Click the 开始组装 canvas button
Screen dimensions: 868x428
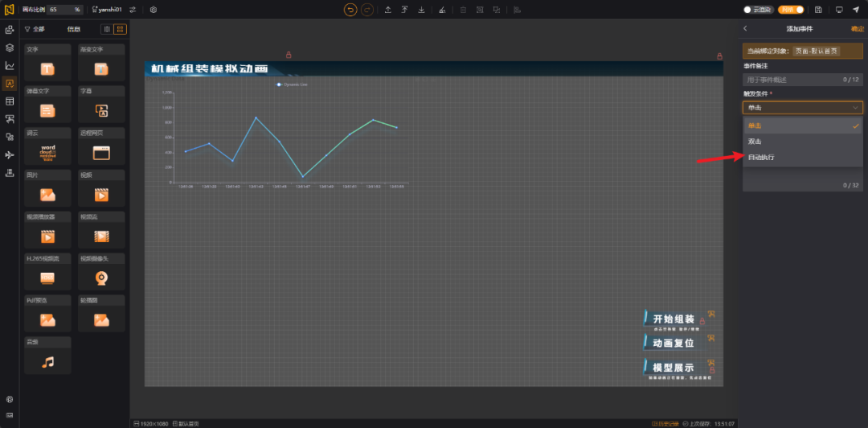pos(674,319)
